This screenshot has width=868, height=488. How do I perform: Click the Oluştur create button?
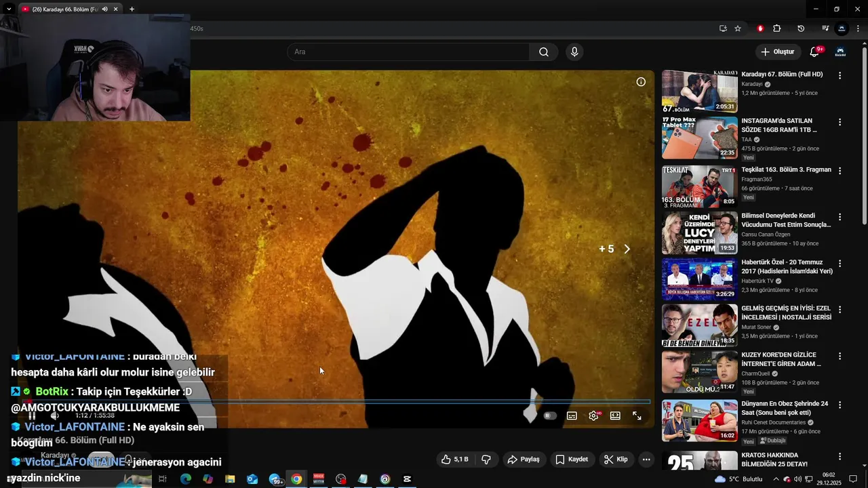778,52
